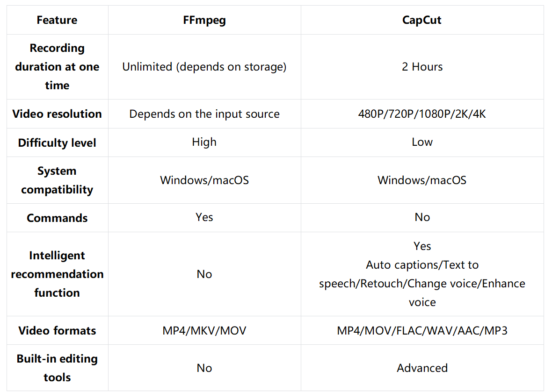This screenshot has width=552, height=392.
Task: Select the Yes cell in Commands row
Action: coord(204,217)
